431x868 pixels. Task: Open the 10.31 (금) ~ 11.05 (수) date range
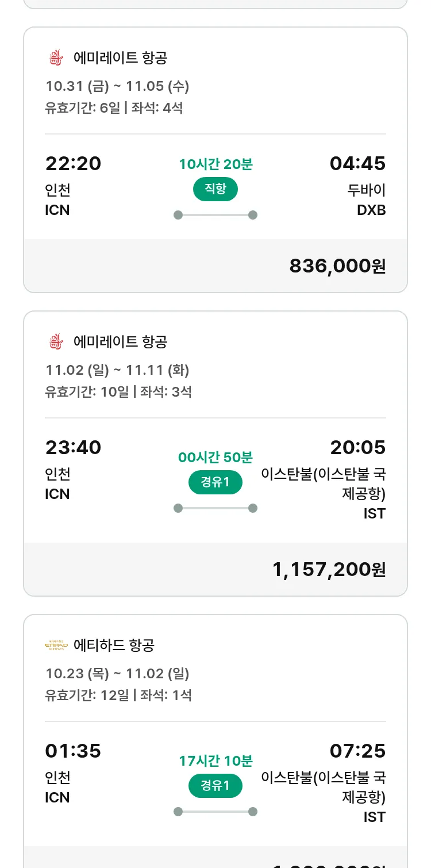pos(117,86)
